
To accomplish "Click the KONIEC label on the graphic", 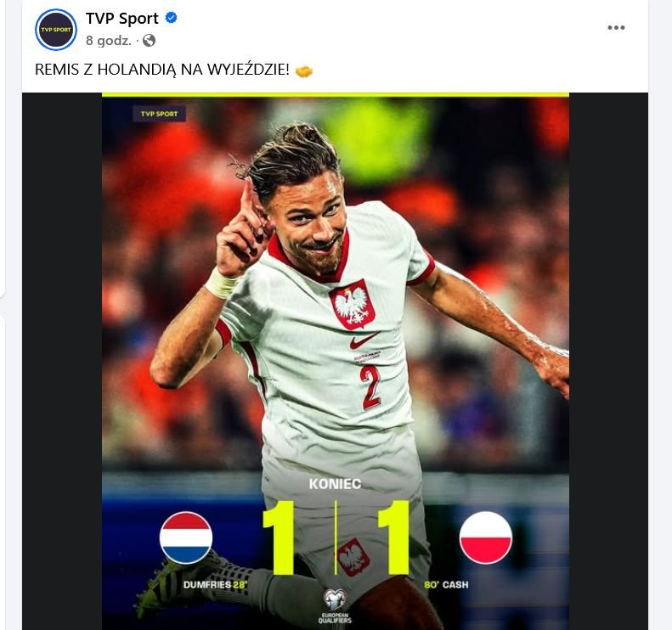I will coord(335,484).
